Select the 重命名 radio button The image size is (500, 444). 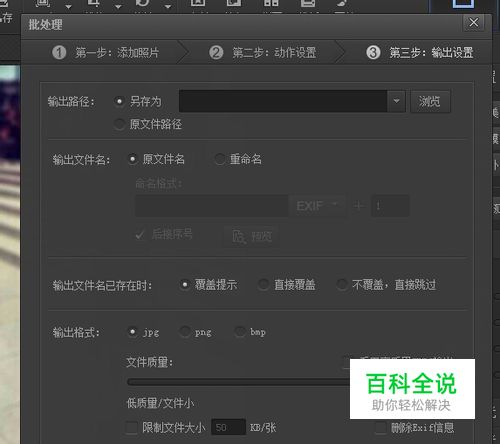(220, 159)
